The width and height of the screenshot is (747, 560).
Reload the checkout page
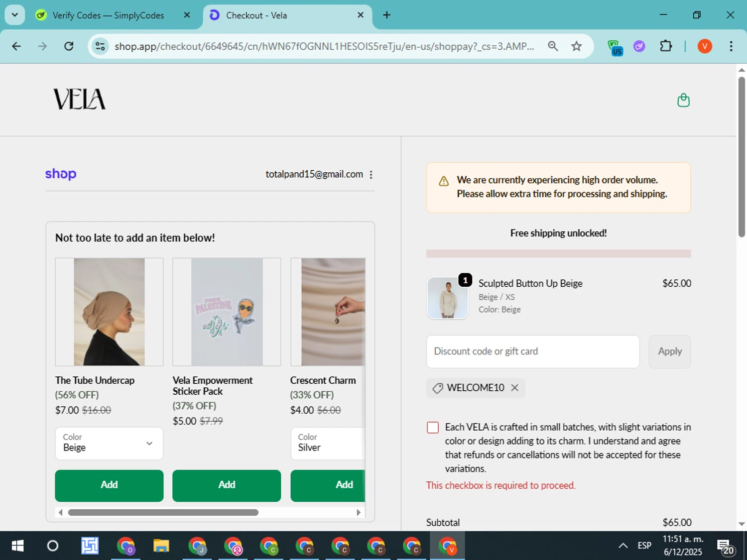click(x=69, y=46)
